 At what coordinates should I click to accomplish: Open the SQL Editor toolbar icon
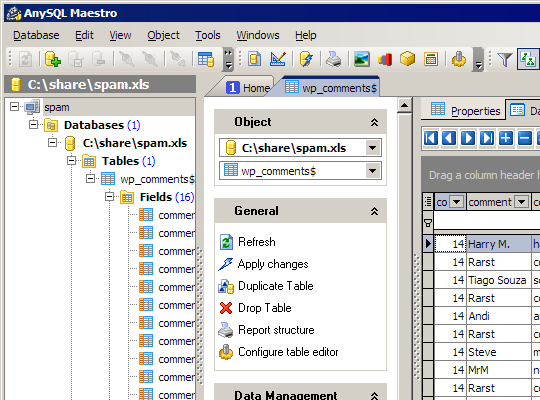(255, 59)
